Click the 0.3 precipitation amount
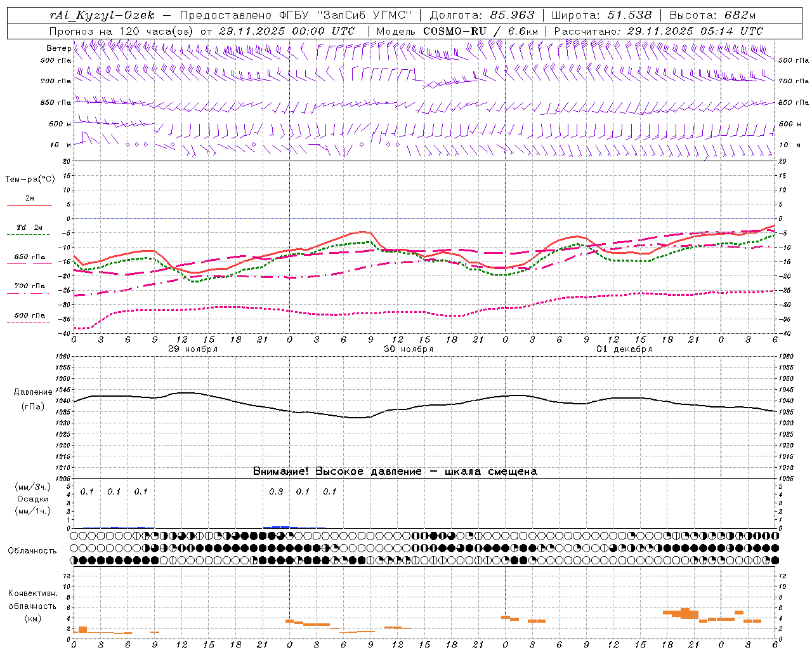The height and width of the screenshot is (650, 812). tap(276, 492)
